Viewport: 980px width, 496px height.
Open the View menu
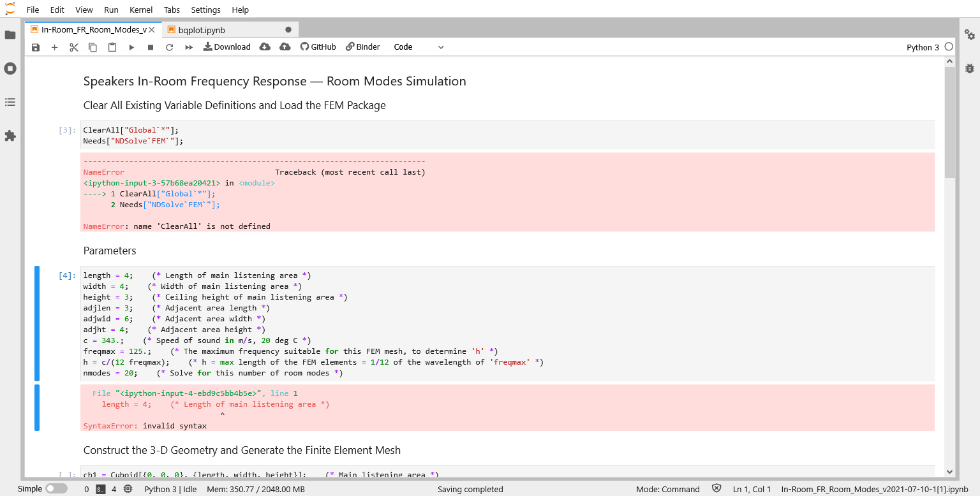point(84,10)
